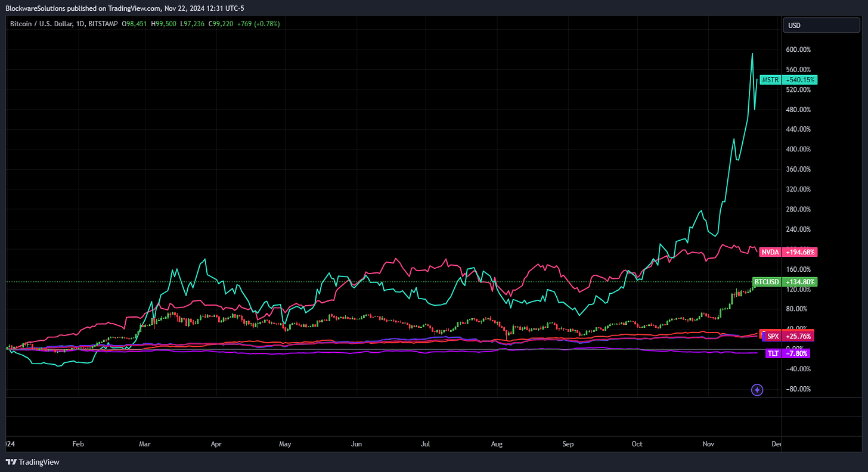
Task: Click the +25.76% SPX value tag
Action: (799, 337)
